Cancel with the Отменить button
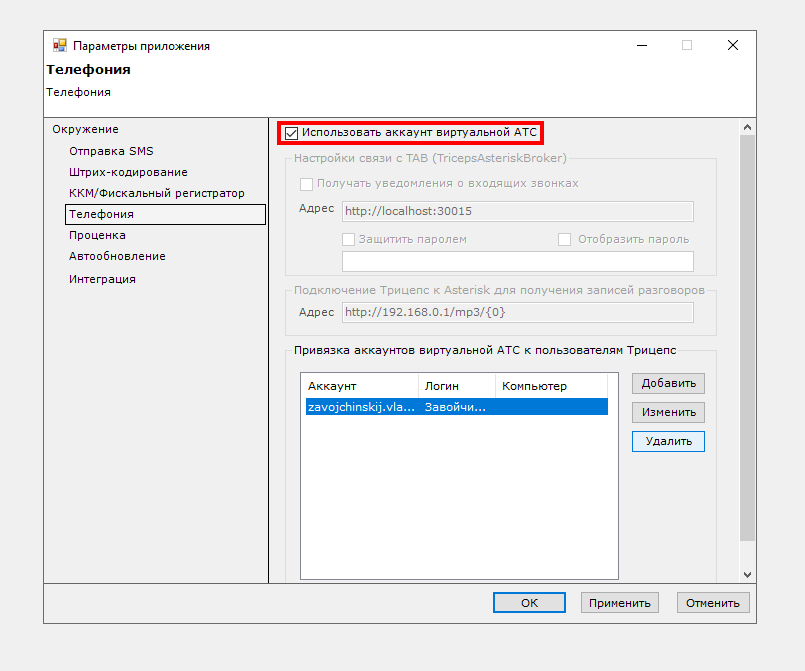 [713, 603]
